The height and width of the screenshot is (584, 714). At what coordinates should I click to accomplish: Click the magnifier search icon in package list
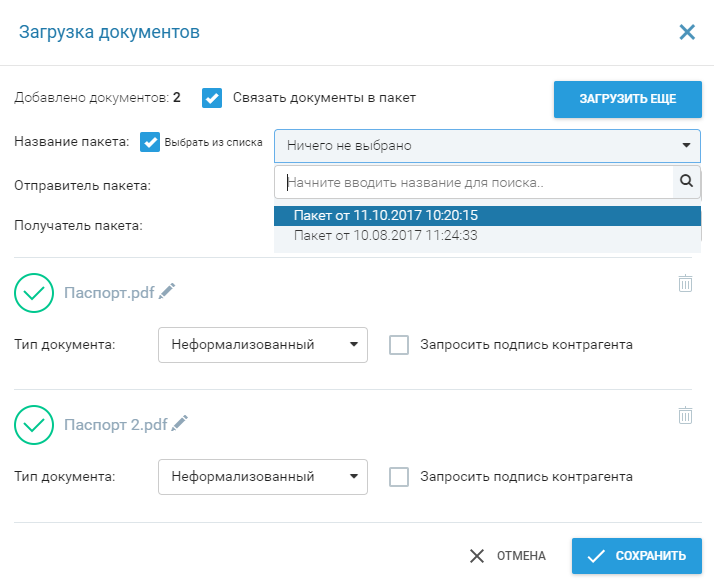pyautogui.click(x=686, y=182)
